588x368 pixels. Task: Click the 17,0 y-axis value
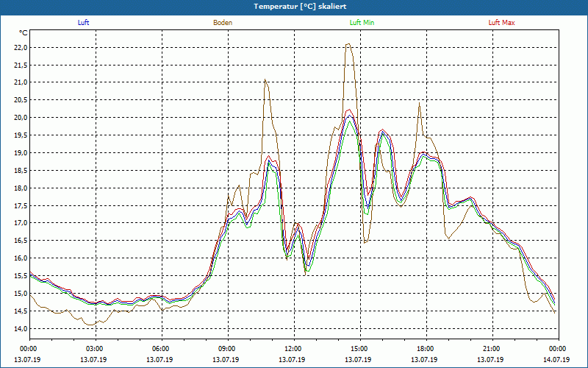(x=21, y=223)
